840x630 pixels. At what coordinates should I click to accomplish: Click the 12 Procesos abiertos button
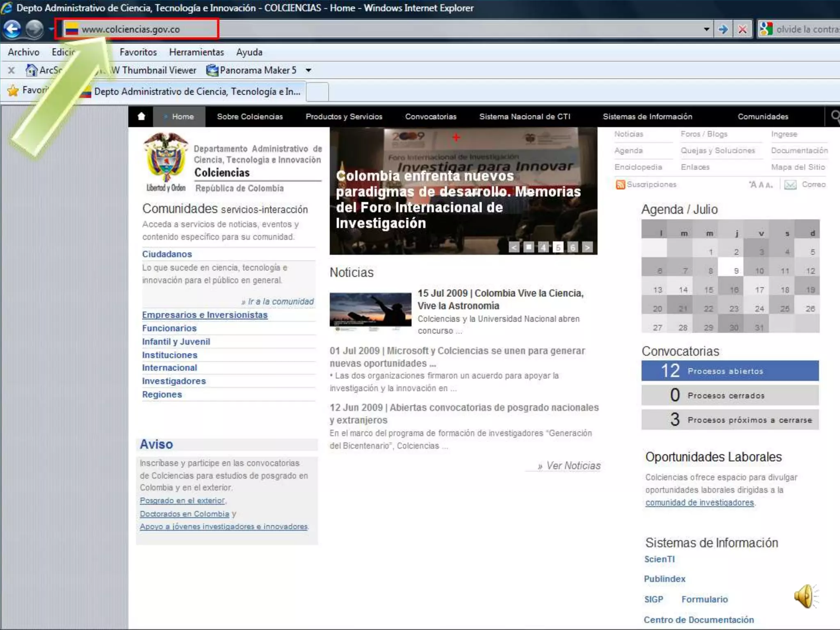coord(730,371)
